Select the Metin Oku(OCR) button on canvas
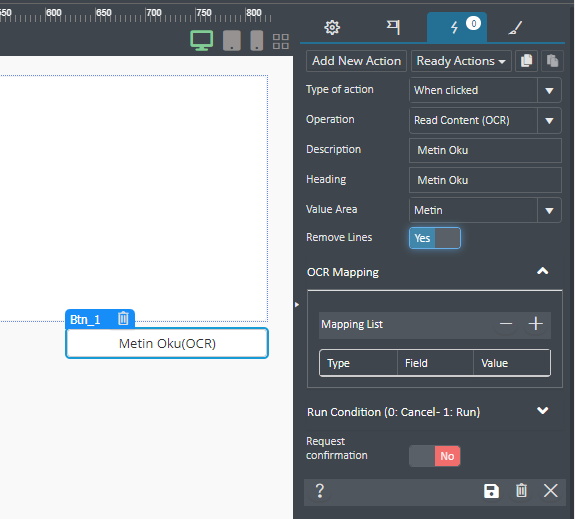The image size is (575, 519). [167, 343]
